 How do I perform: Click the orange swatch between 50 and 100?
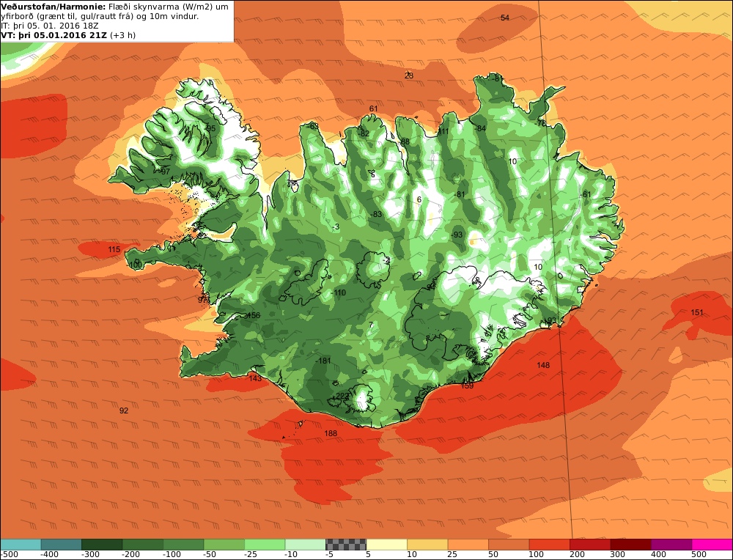coord(509,544)
